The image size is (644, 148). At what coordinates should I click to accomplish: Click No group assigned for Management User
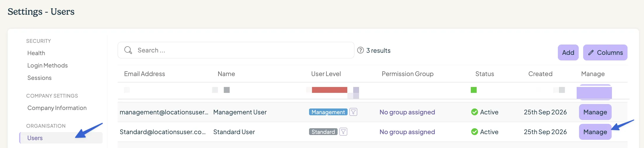(407, 112)
